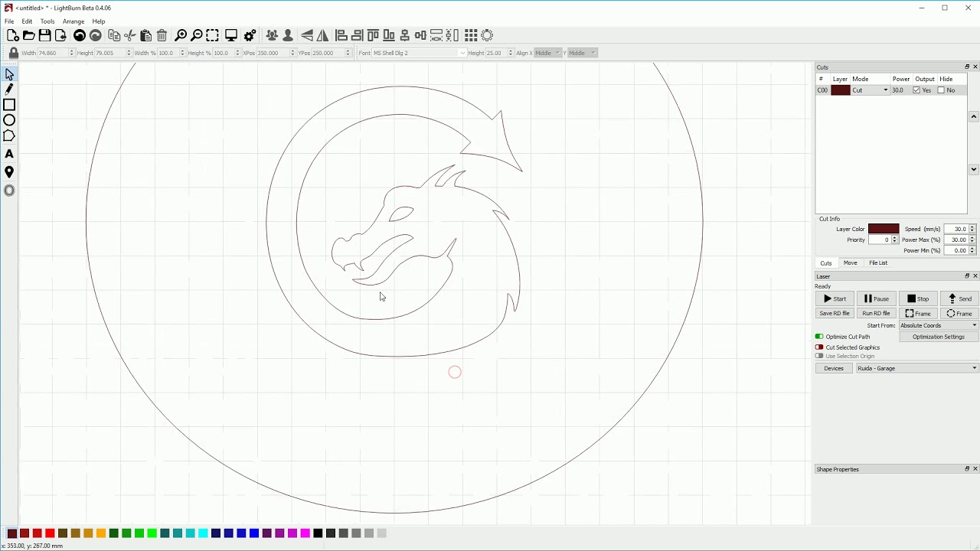Select the Position marker tool
Viewport: 980px width, 551px height.
[9, 172]
